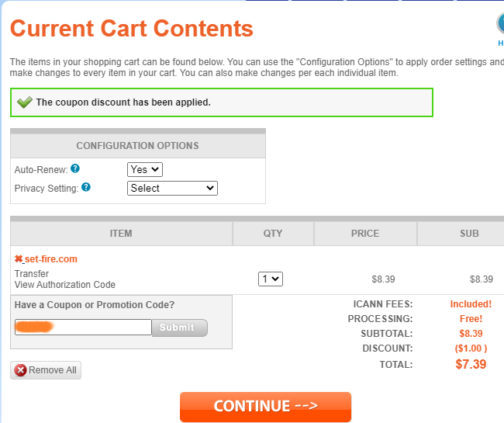Click the Remove All button
Screen dimensions: 504x423
(46, 370)
